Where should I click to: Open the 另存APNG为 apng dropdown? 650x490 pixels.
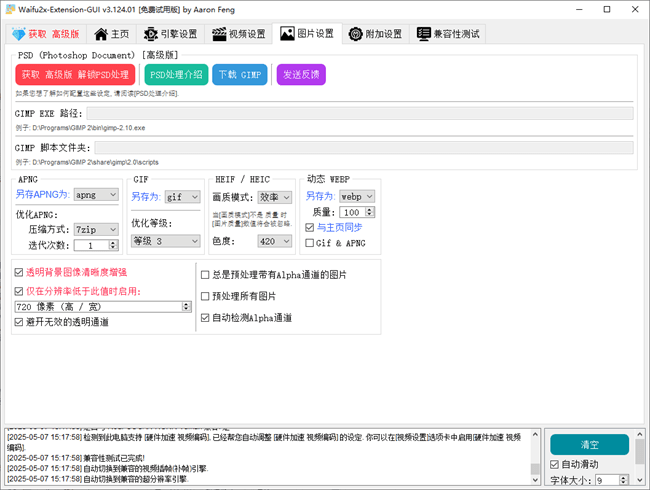[99, 197]
